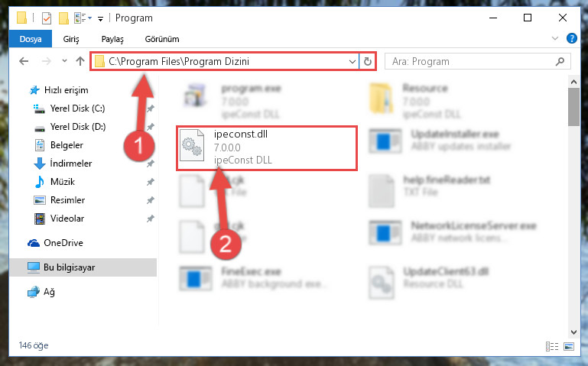This screenshot has height=366, width=588.
Task: Click in the Ara: Program search box
Action: (x=470, y=61)
